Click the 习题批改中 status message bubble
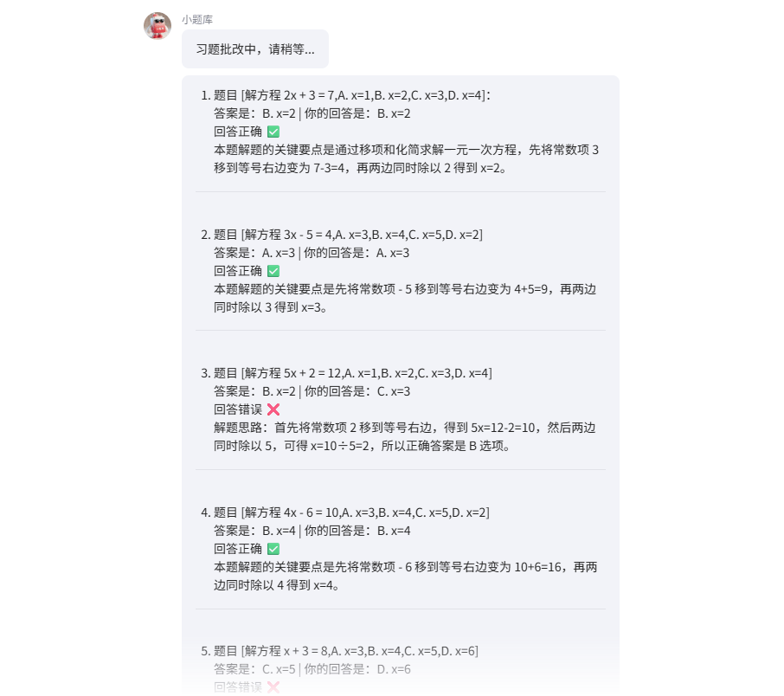 click(x=255, y=49)
